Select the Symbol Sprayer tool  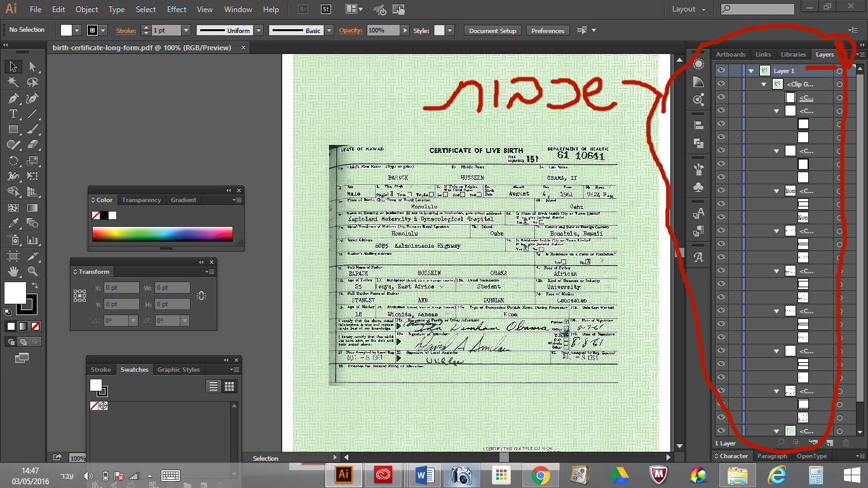pyautogui.click(x=13, y=240)
